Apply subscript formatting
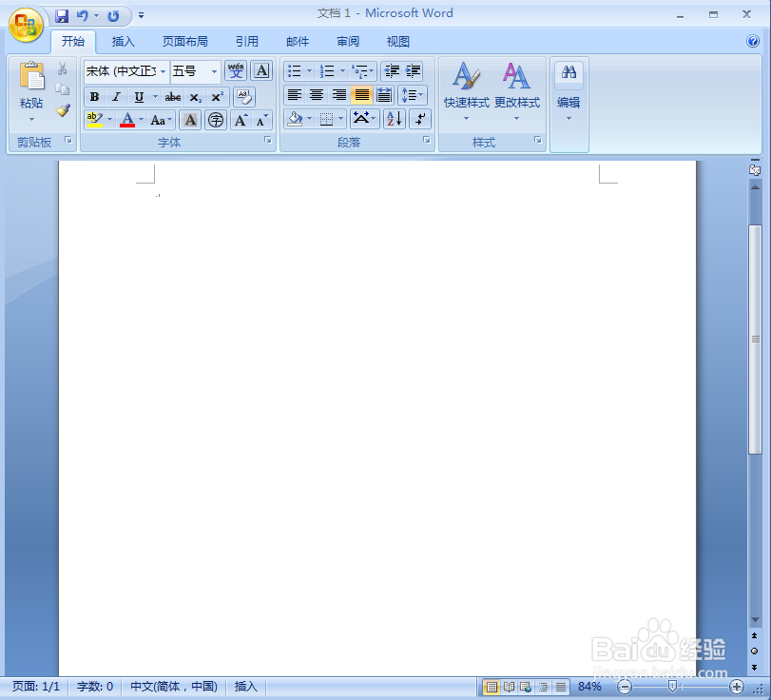Viewport: 771px width, 700px height. click(195, 97)
